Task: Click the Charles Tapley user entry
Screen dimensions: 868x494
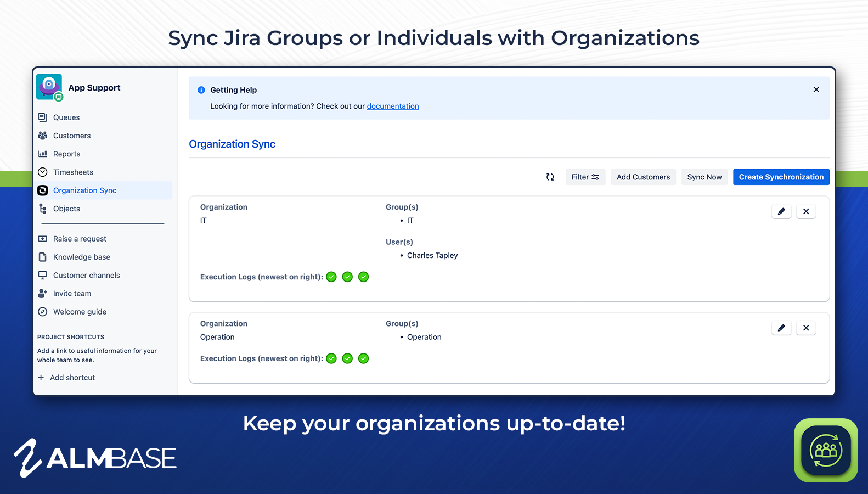Action: point(432,255)
